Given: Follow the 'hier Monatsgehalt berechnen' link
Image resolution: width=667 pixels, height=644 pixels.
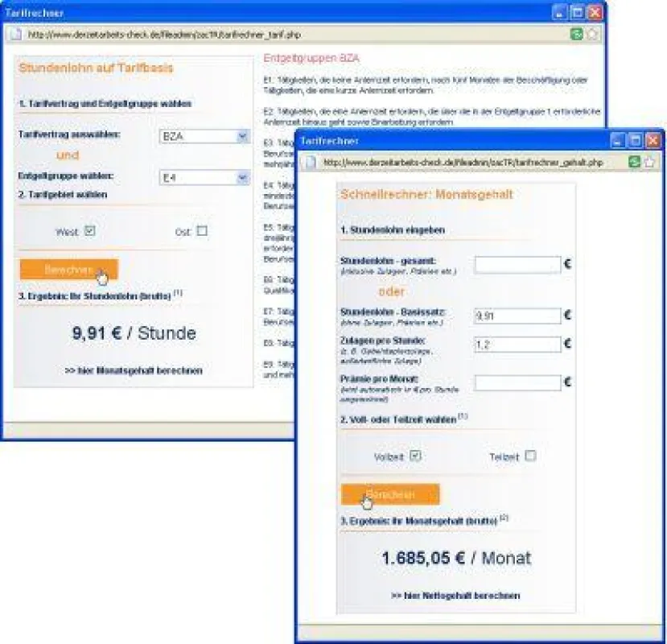Looking at the screenshot, I should point(134,370).
